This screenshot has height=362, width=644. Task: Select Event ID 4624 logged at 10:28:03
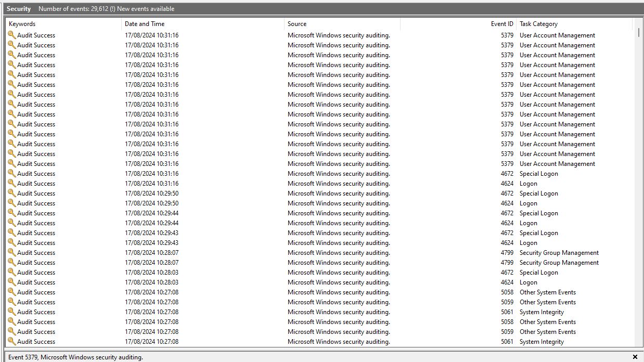pos(507,282)
